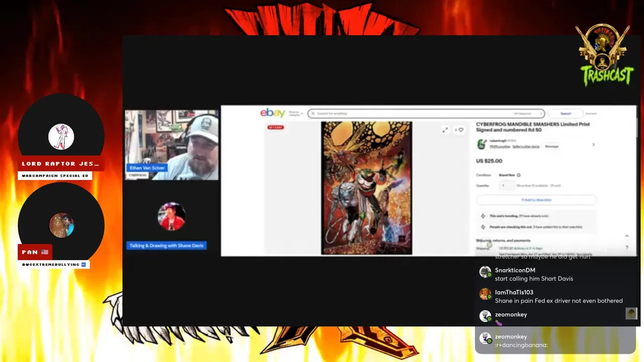The image size is (644, 362).
Task: Click the US $25.00 price
Action: click(x=489, y=161)
